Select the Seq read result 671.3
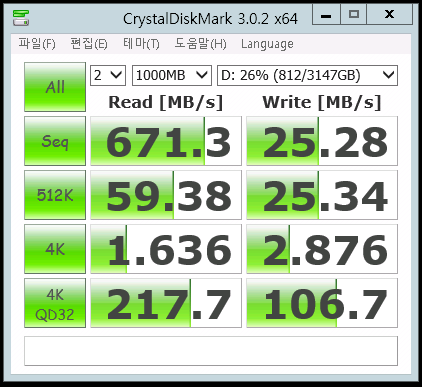This screenshot has height=387, width=422. pos(166,141)
